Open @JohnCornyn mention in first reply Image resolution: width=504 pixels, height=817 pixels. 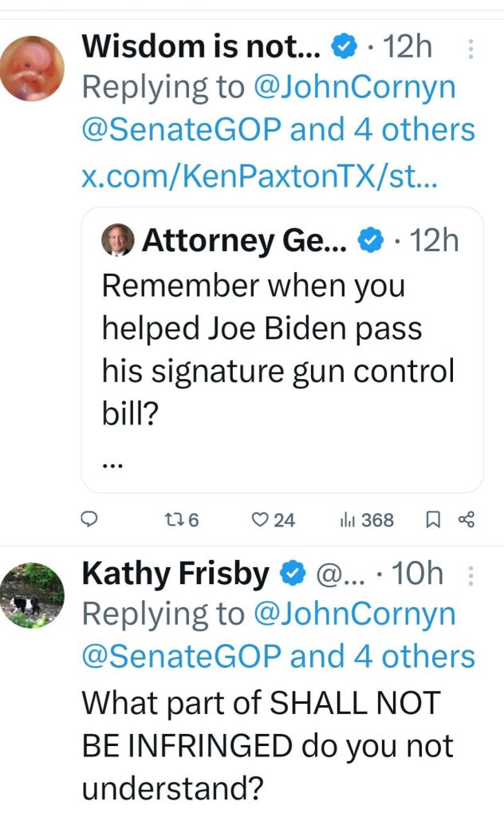[x=354, y=88]
